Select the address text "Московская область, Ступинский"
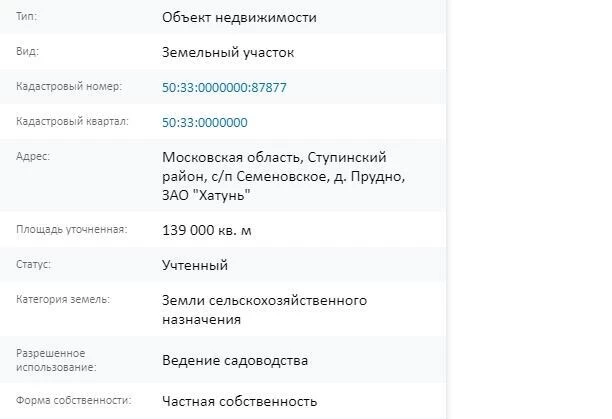The height and width of the screenshot is (419, 612). click(x=274, y=157)
